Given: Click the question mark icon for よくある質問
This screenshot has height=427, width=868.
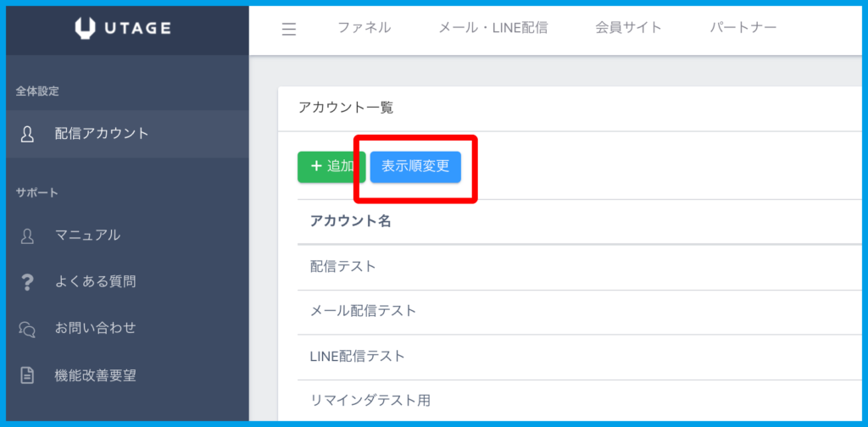Looking at the screenshot, I should pyautogui.click(x=27, y=282).
